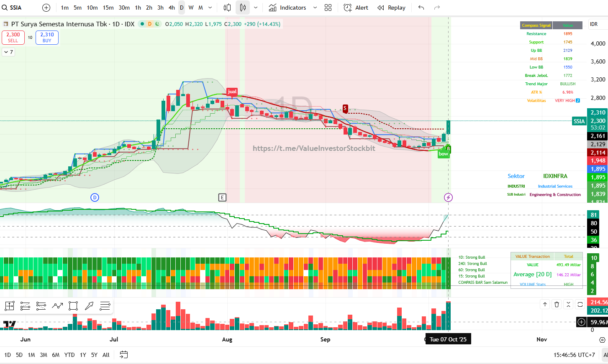Click the purple lightning event marker
Viewport: 608px width, 364px height.
pos(448,197)
